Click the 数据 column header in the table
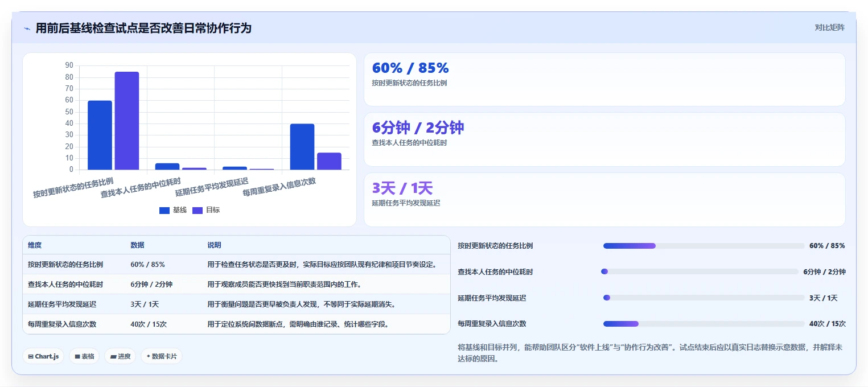The image size is (868, 387). pyautogui.click(x=137, y=245)
